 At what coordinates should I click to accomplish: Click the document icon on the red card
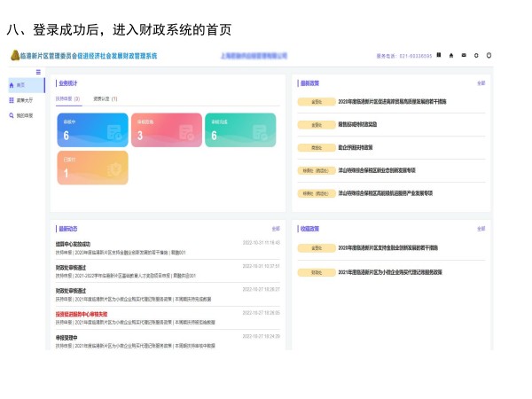click(186, 132)
